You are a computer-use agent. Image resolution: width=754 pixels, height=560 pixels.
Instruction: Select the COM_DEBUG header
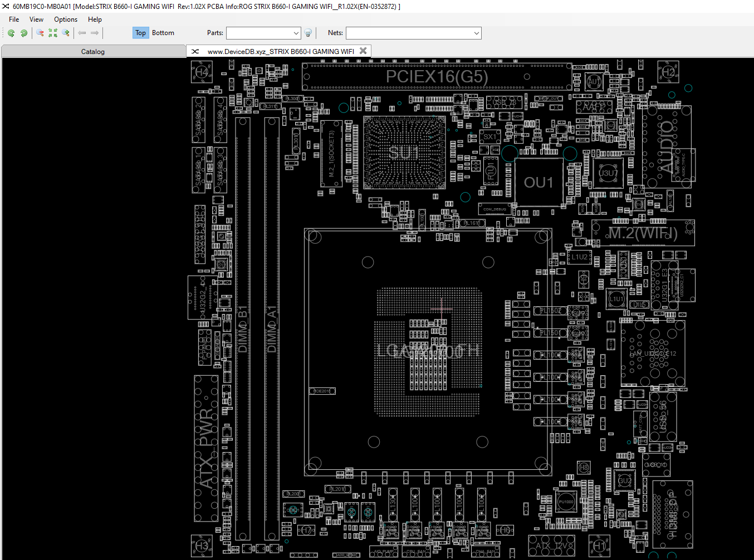tap(494, 209)
